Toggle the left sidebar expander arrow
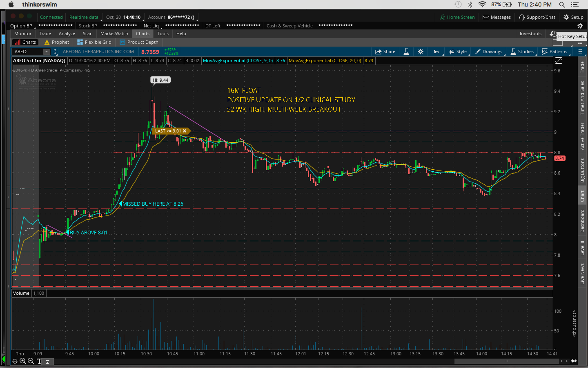Image resolution: width=588 pixels, height=368 pixels. (8, 197)
